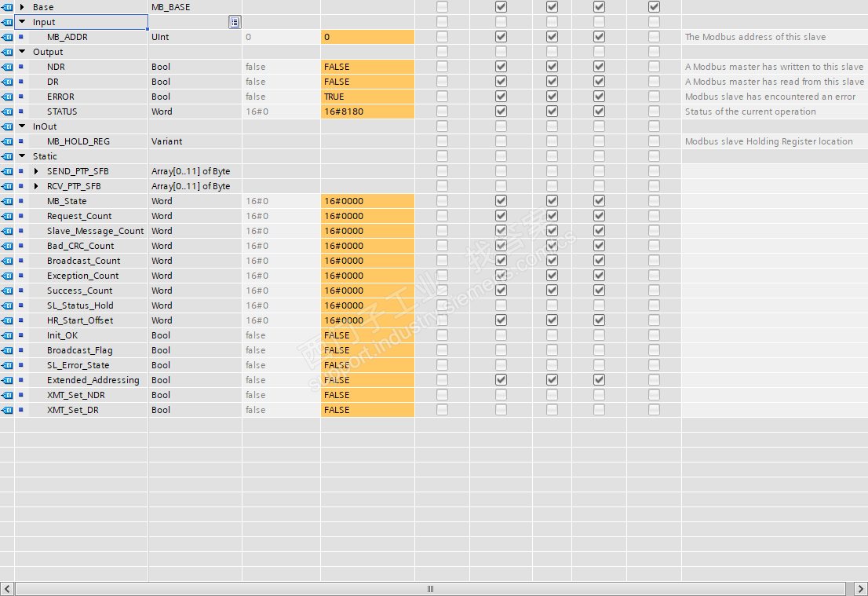Click the tag icon beside RCV_PTP_SFB row

7,187
